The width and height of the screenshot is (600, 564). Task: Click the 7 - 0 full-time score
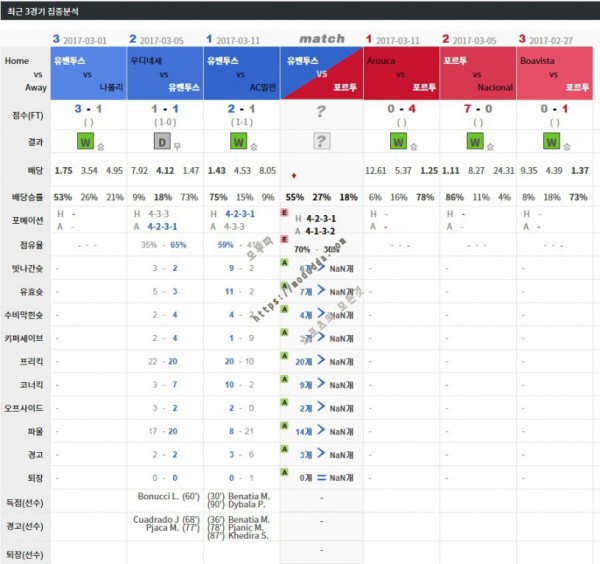(478, 109)
